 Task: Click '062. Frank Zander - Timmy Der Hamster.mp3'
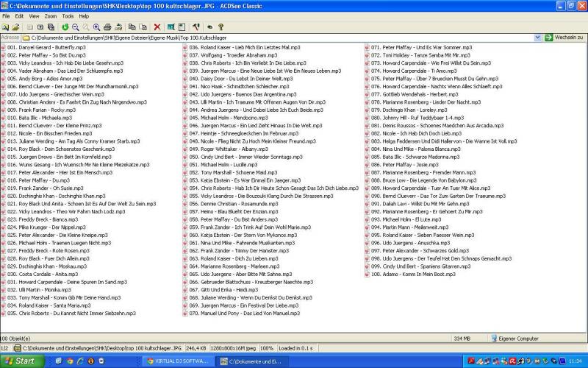[240, 250]
